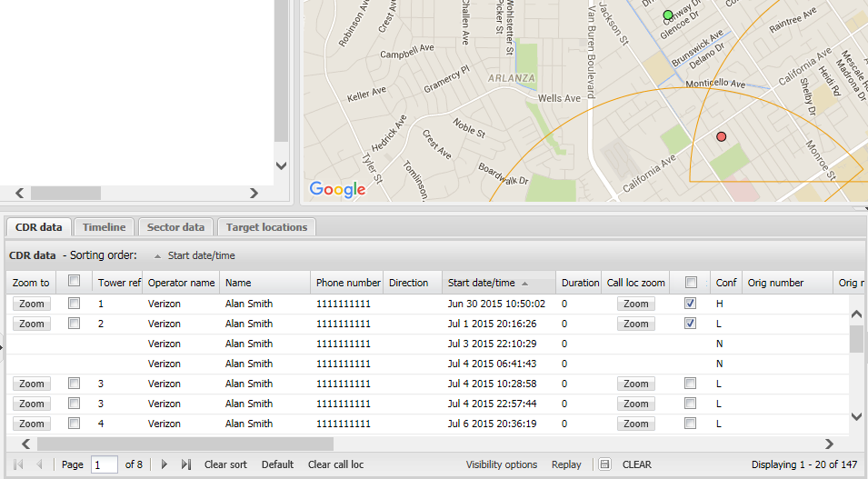Toggle select-all checkbox in Call loc header
This screenshot has width=868, height=479.
pos(691,282)
